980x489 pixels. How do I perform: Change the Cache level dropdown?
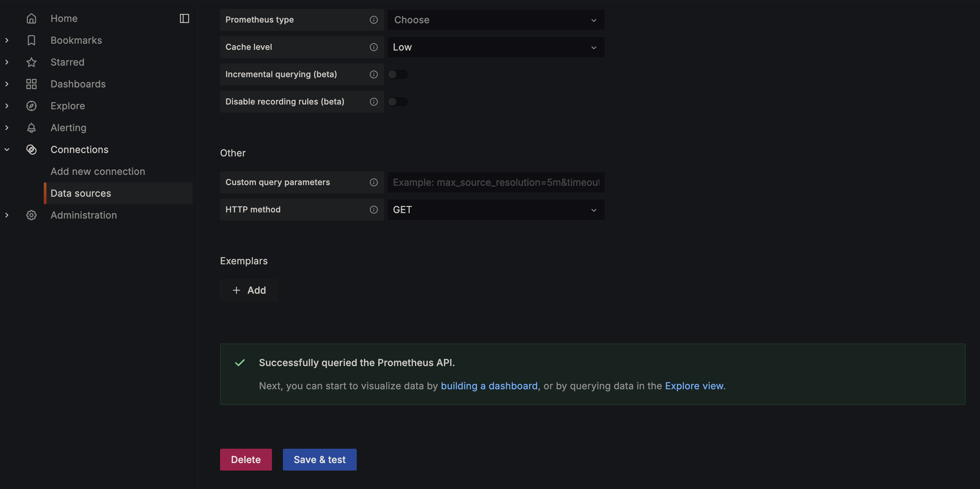495,47
